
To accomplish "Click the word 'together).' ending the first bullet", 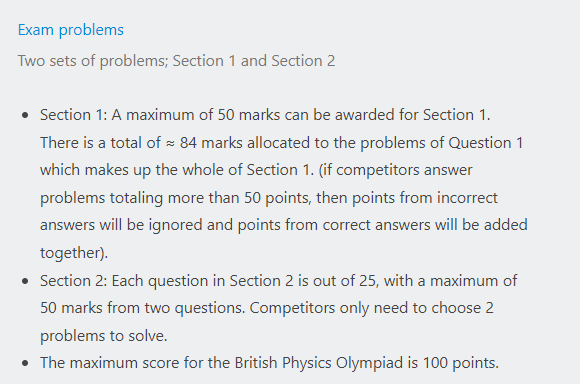I will point(74,253).
